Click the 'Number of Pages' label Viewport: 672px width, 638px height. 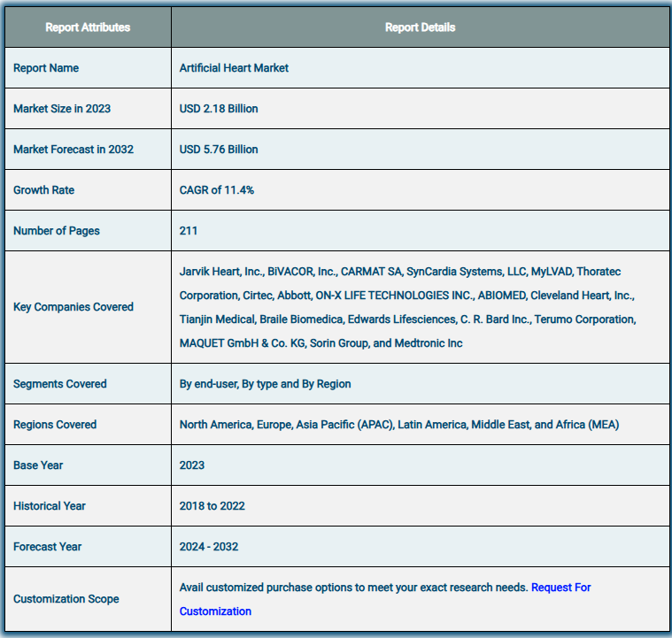[56, 231]
